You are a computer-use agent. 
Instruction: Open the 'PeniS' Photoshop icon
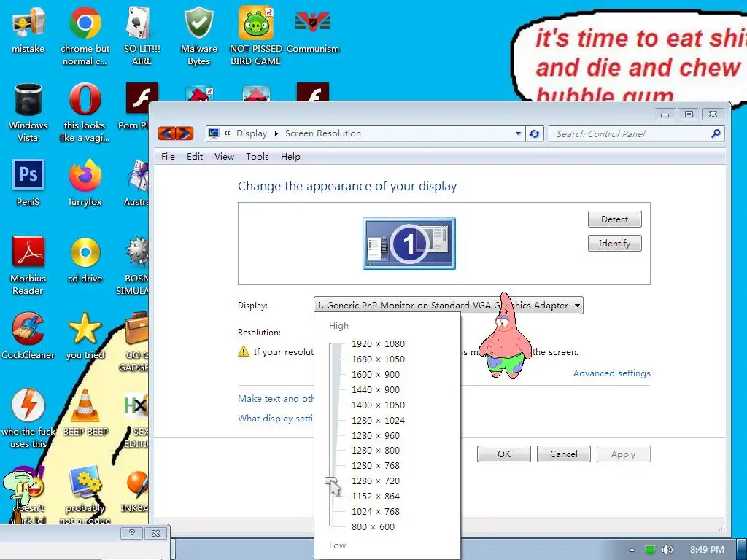28,182
